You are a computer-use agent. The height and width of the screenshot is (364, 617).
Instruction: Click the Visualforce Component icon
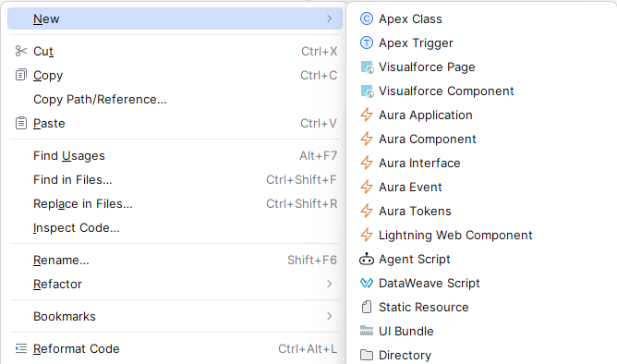tap(367, 91)
